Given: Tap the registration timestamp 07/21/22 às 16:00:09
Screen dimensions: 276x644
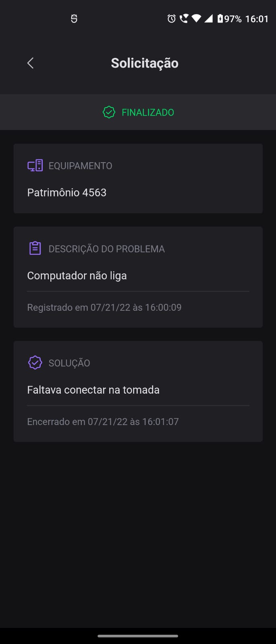Looking at the screenshot, I should pyautogui.click(x=104, y=307).
